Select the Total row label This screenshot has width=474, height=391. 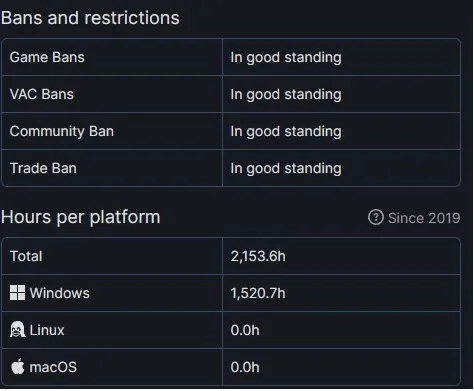26,256
